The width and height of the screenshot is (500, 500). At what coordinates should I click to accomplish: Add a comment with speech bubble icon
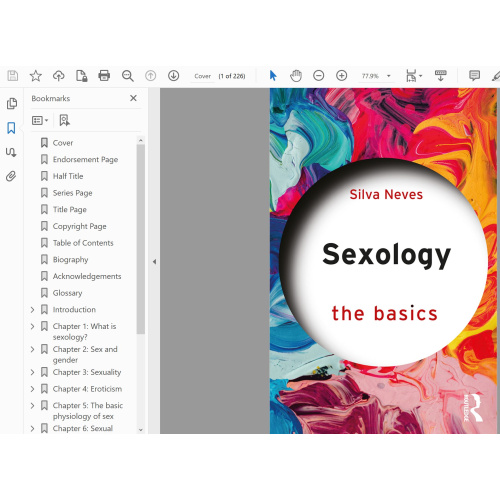(x=474, y=76)
